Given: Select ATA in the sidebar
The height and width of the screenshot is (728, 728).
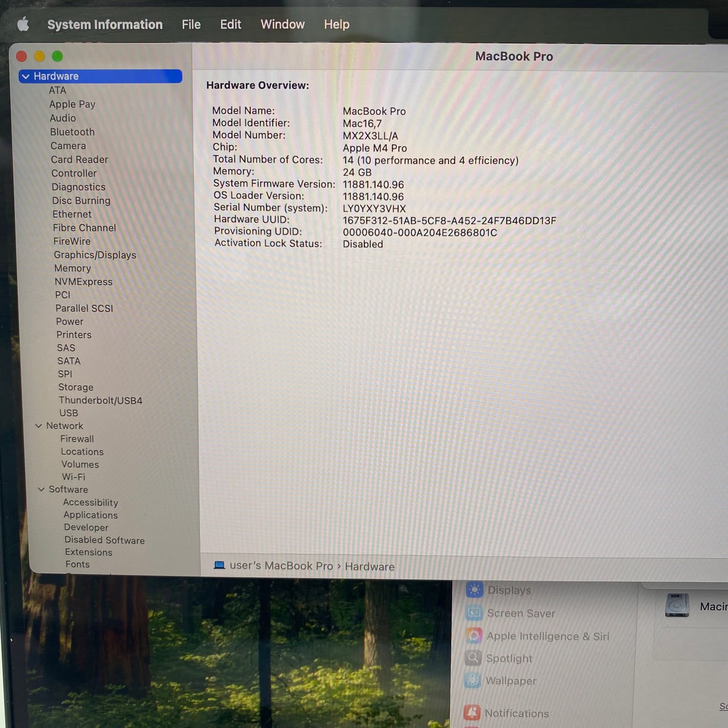Looking at the screenshot, I should pos(57,90).
